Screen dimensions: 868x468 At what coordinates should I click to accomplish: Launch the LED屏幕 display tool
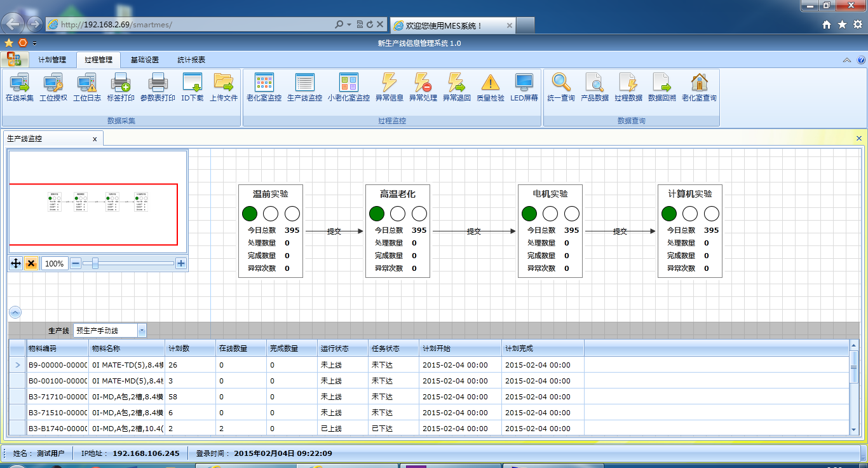[x=524, y=87]
